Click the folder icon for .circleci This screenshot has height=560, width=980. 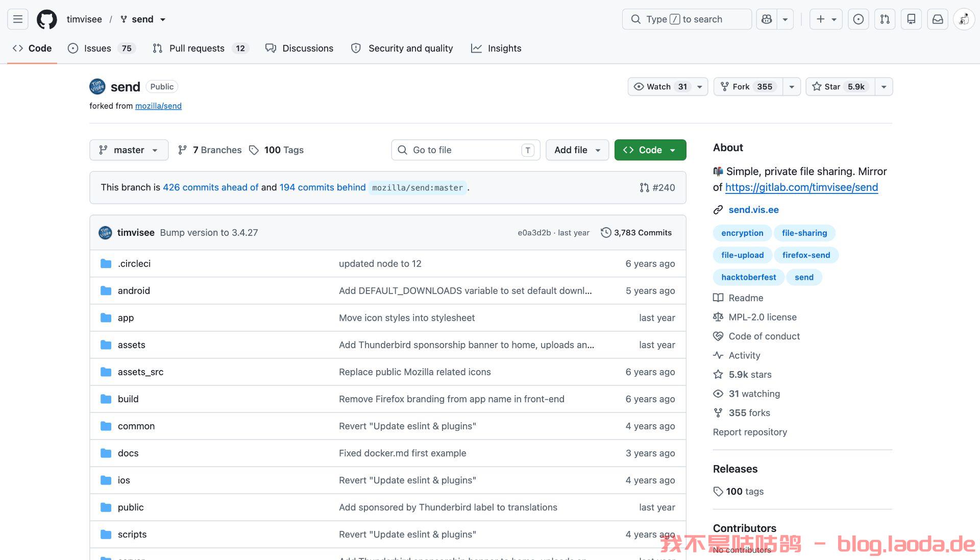coord(106,264)
